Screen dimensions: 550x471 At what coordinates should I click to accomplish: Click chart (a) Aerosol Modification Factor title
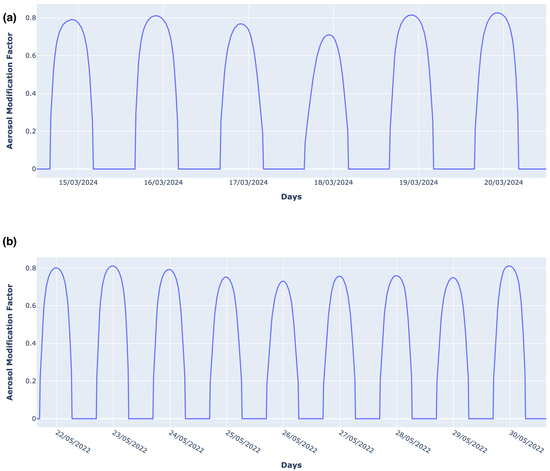9,91
